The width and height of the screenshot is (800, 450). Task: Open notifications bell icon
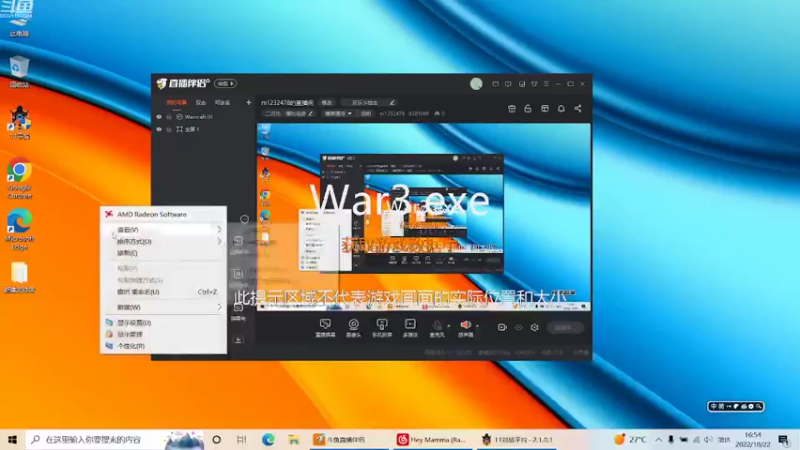[561, 109]
